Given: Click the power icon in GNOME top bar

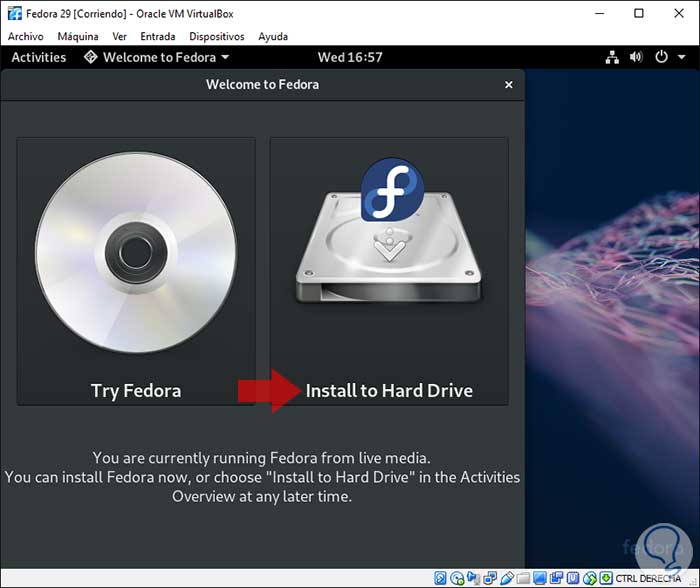Looking at the screenshot, I should pyautogui.click(x=660, y=58).
